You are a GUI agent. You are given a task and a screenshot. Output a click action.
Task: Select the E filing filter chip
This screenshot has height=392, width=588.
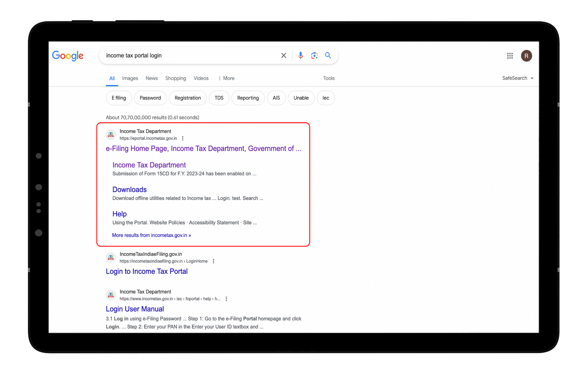pyautogui.click(x=119, y=98)
